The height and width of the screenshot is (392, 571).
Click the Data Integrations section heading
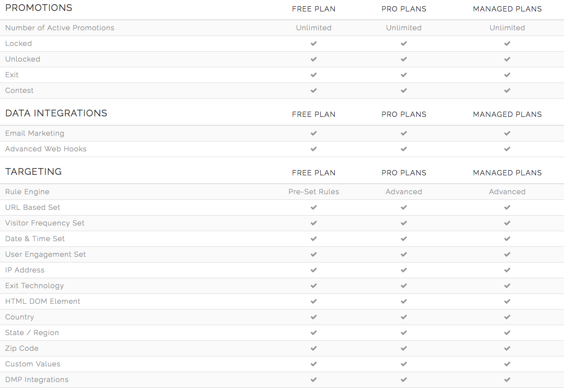pyautogui.click(x=56, y=113)
